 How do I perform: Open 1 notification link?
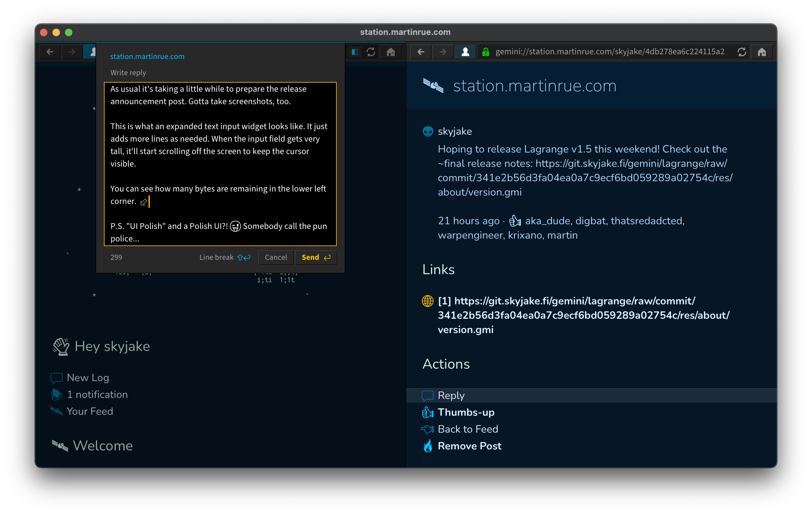pos(97,394)
